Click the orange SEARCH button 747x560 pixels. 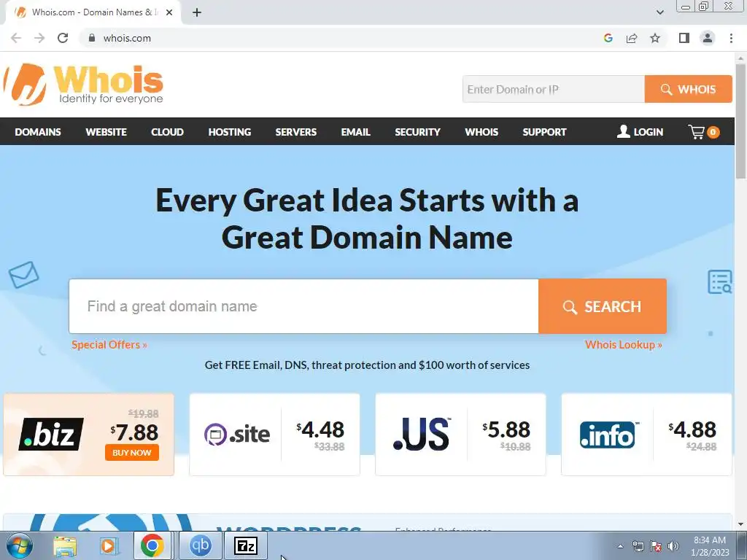coord(602,306)
